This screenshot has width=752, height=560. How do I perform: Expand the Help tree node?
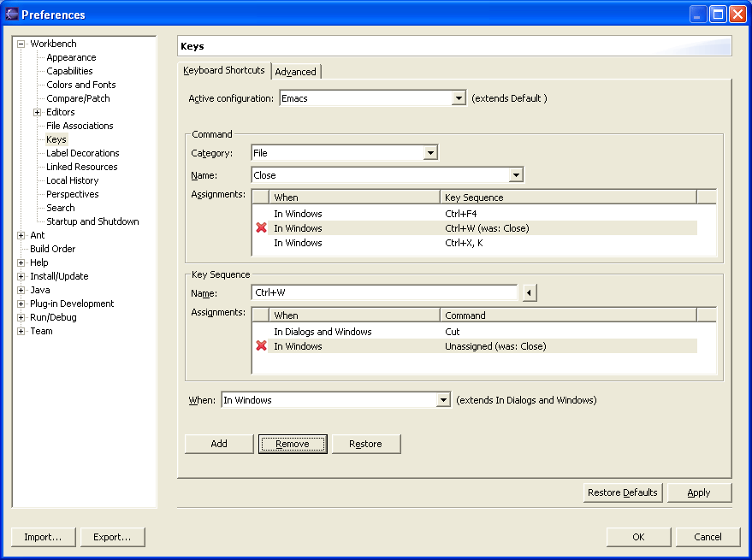tap(21, 262)
